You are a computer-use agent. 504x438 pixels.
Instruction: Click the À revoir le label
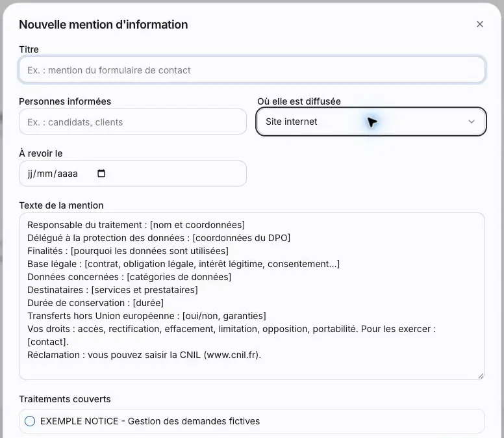coord(40,153)
